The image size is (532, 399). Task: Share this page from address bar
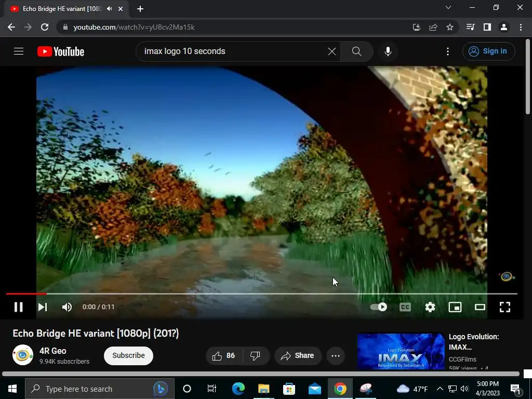tap(433, 27)
